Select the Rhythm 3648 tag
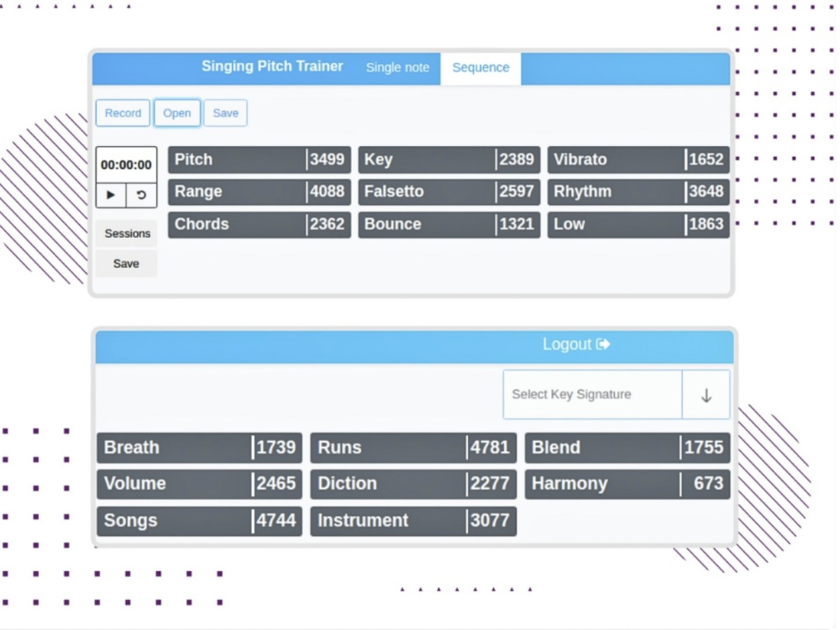The image size is (840, 630). [x=638, y=192]
